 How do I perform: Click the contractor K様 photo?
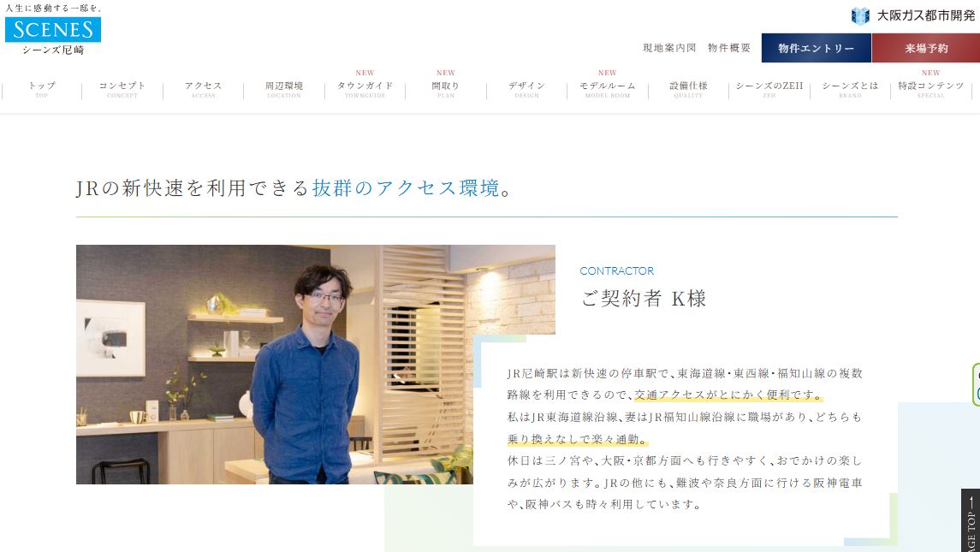316,365
